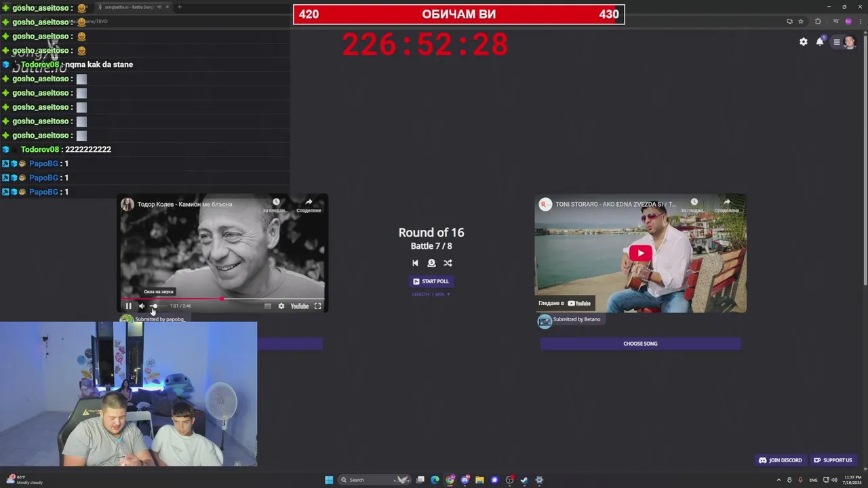Click the taskbar Search box
Image resolution: width=868 pixels, height=488 pixels.
pos(376,480)
